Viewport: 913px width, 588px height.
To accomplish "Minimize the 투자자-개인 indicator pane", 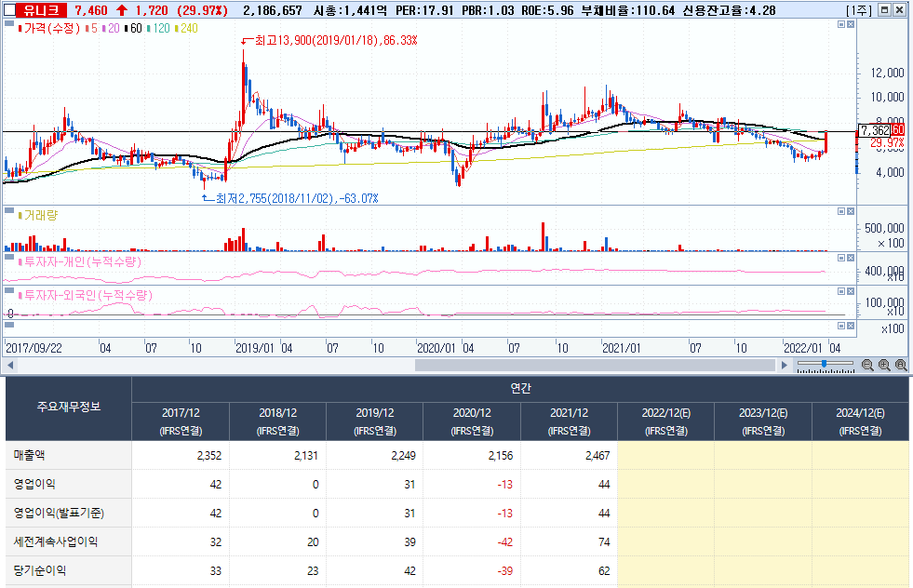I will coord(841,258).
